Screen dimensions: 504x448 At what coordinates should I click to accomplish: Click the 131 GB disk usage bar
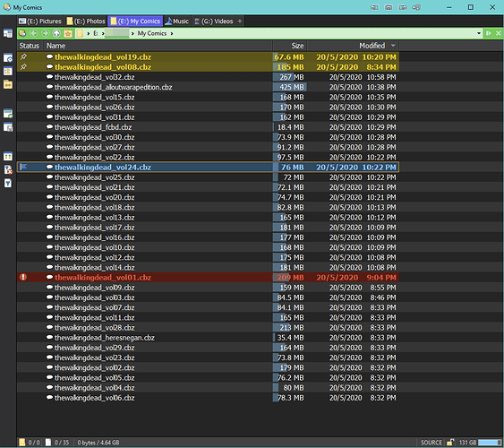(489, 443)
